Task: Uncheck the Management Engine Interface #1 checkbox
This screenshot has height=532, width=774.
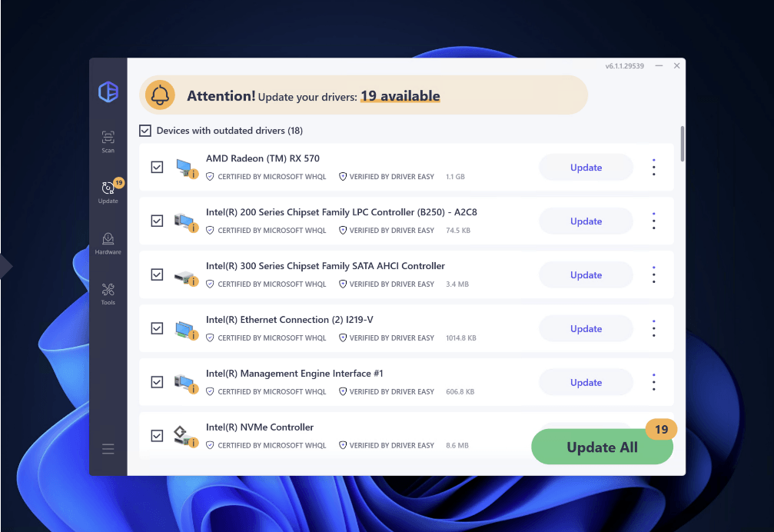Action: (157, 382)
